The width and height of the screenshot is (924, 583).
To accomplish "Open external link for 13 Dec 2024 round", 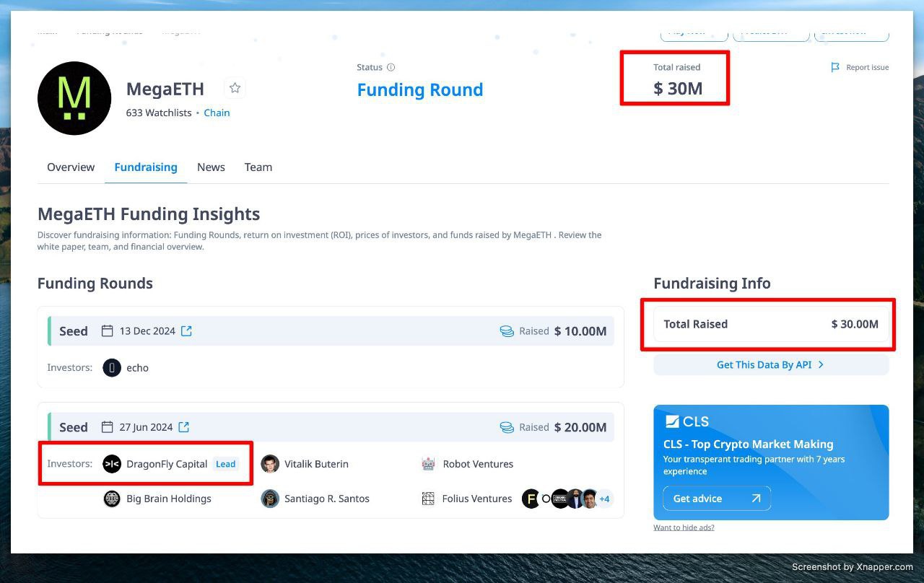I will pos(186,331).
